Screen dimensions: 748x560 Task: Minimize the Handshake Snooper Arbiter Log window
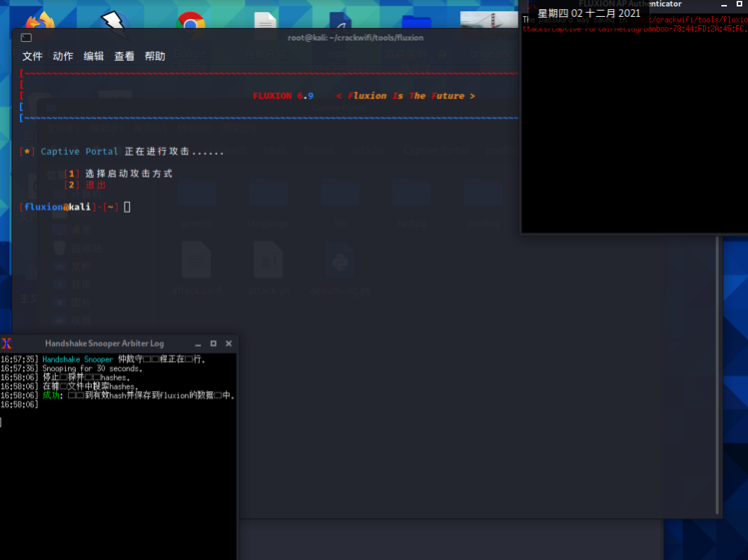click(x=198, y=344)
